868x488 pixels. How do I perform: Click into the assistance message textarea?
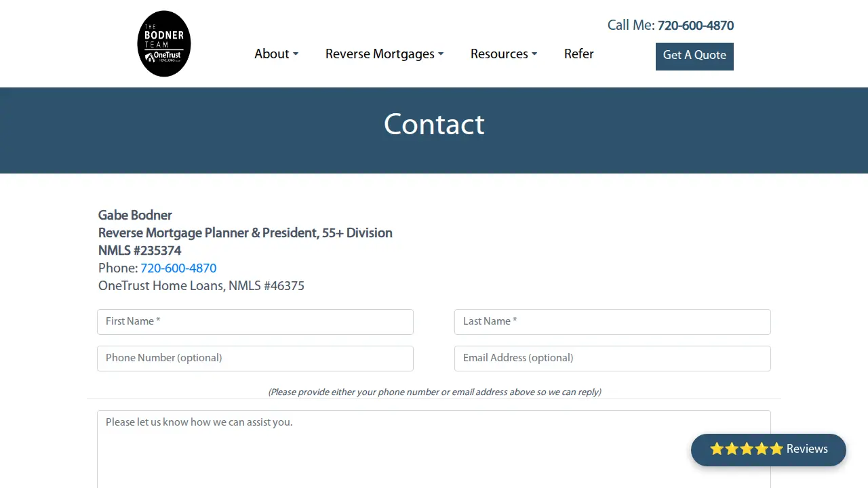[434, 449]
